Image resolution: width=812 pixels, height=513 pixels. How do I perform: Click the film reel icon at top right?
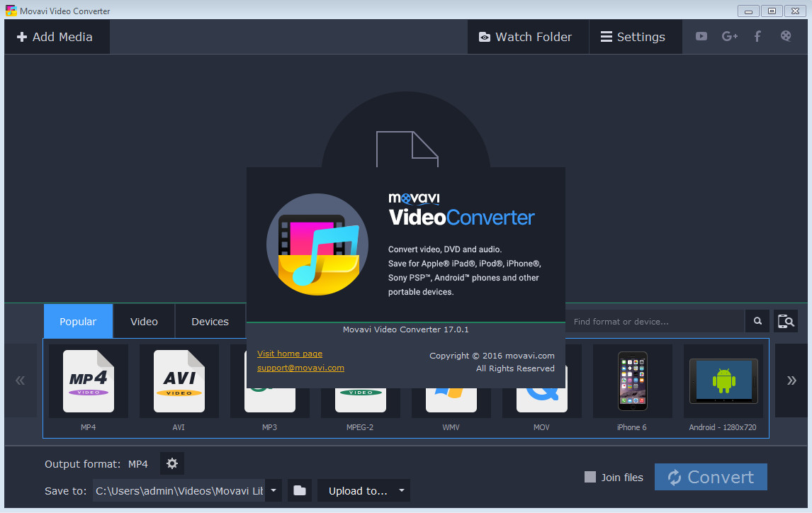click(786, 37)
